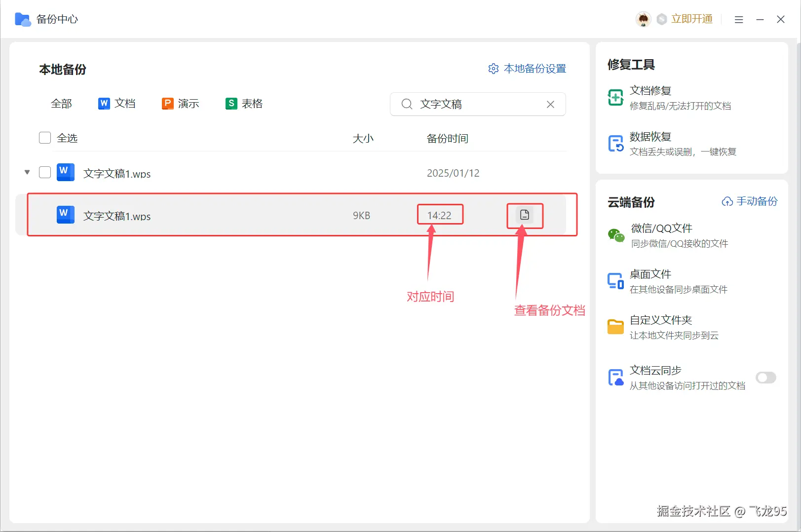Viewport: 801px width, 532px height.
Task: Click the 桌面文件 devices icon
Action: click(616, 281)
